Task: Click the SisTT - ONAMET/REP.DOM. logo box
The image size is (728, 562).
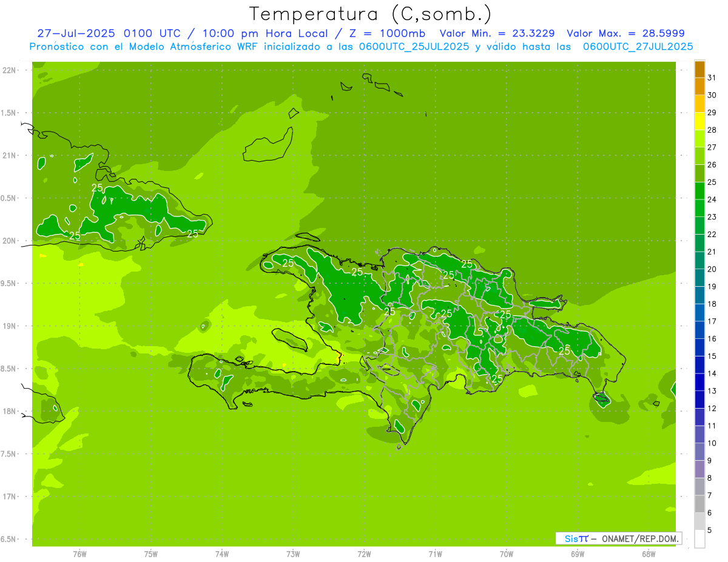Action: pos(618,538)
